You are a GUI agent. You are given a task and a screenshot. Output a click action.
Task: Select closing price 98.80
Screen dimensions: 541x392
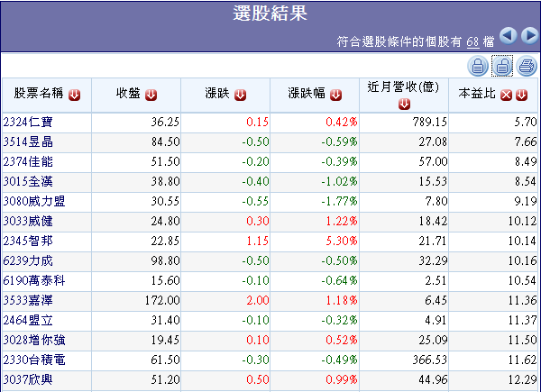(x=165, y=260)
